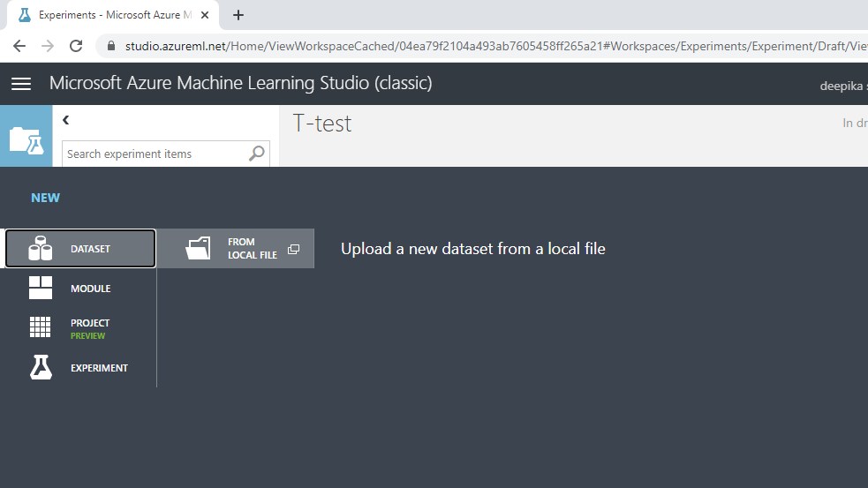Image resolution: width=868 pixels, height=488 pixels.
Task: Go back with browser back arrow
Action: tap(19, 46)
